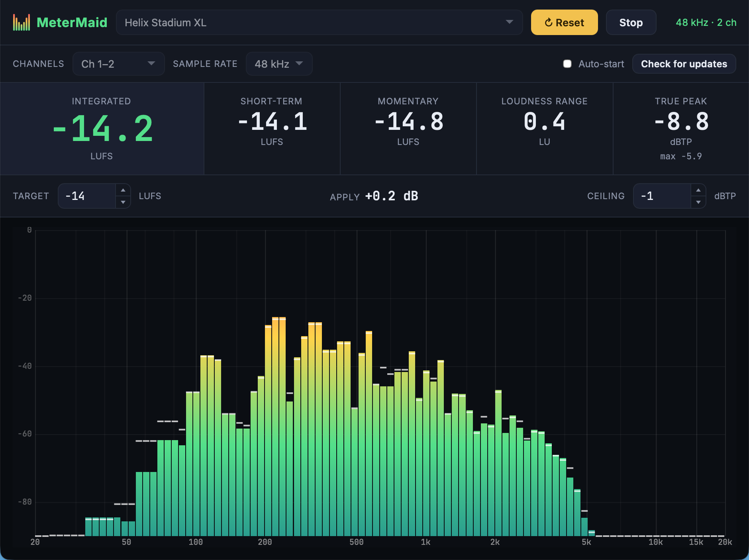Image resolution: width=749 pixels, height=560 pixels.
Task: Click the -20 dB axis label
Action: pyautogui.click(x=25, y=298)
